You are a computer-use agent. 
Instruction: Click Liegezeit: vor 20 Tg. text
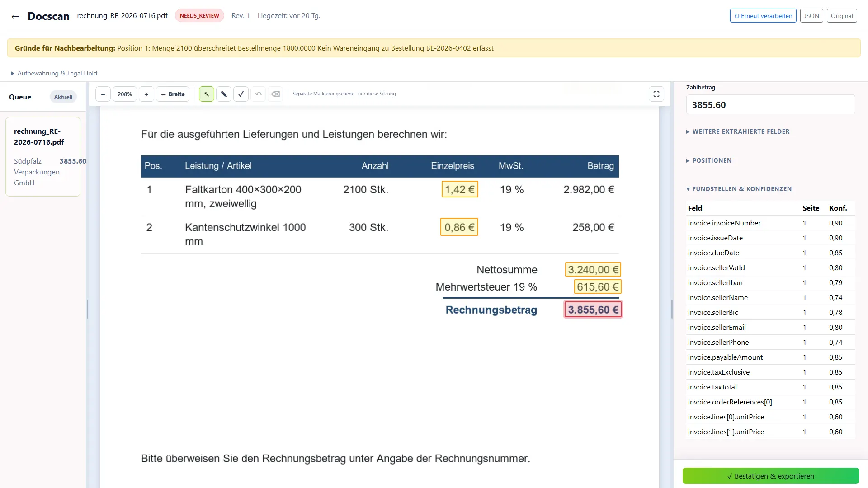[289, 15]
